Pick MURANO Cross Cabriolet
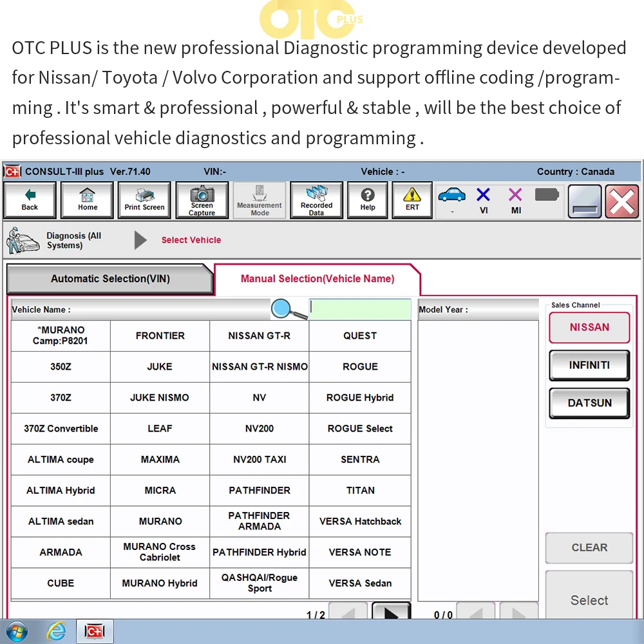 click(x=160, y=553)
